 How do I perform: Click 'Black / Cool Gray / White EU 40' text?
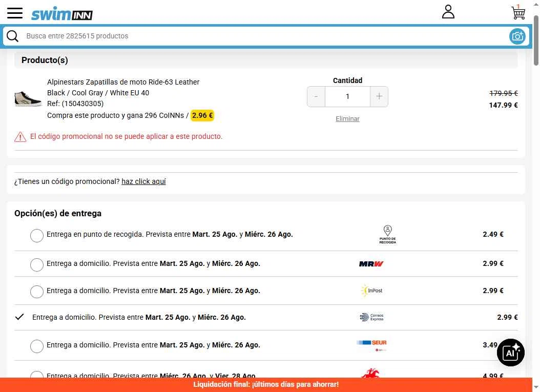pyautogui.click(x=98, y=93)
